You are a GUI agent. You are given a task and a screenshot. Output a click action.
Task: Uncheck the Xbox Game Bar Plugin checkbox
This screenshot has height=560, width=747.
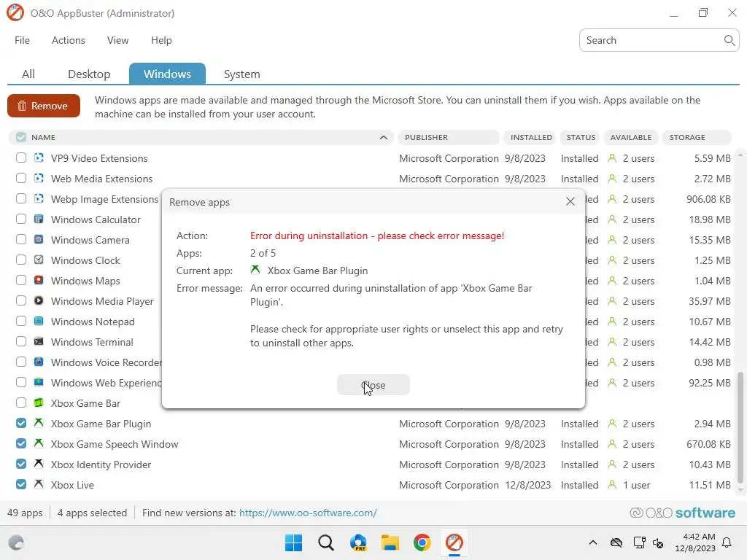coord(21,423)
